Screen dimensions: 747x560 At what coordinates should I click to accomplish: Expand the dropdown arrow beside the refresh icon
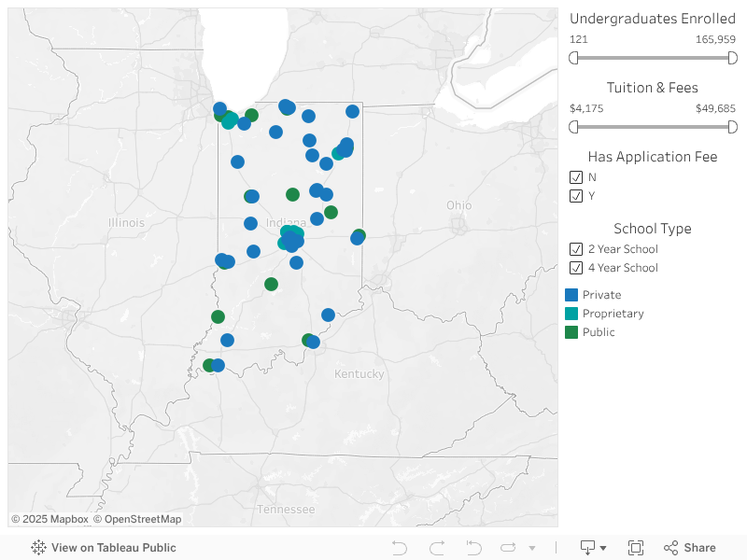coord(532,548)
